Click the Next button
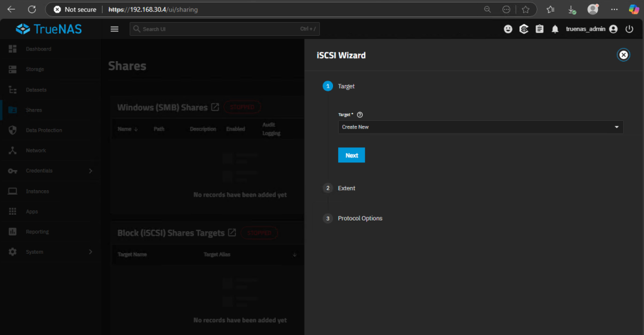This screenshot has height=335, width=644. coord(351,155)
